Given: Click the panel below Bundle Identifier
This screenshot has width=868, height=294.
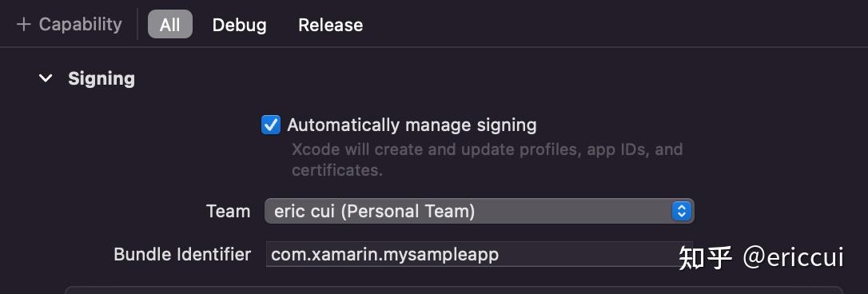Looking at the screenshot, I should (454, 289).
